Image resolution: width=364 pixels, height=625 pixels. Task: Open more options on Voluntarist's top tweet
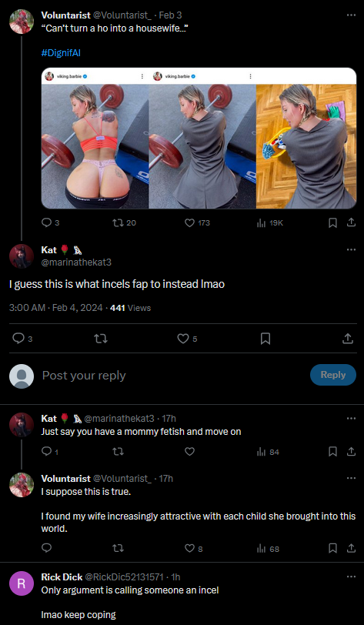click(351, 15)
